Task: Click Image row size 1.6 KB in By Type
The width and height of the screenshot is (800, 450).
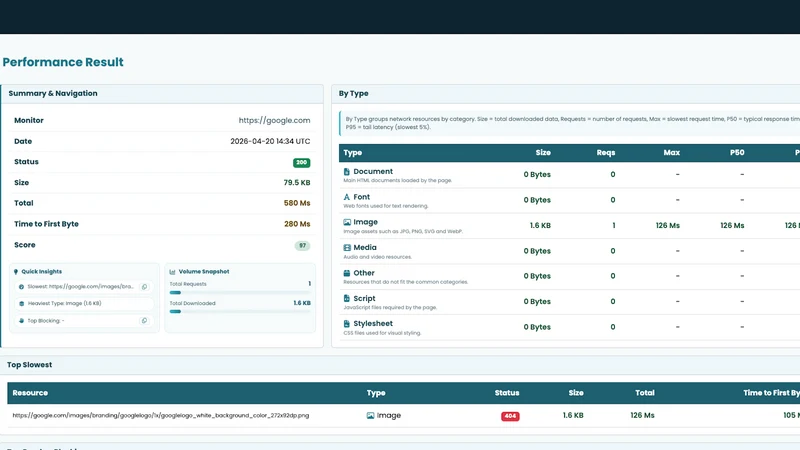Action: point(540,226)
